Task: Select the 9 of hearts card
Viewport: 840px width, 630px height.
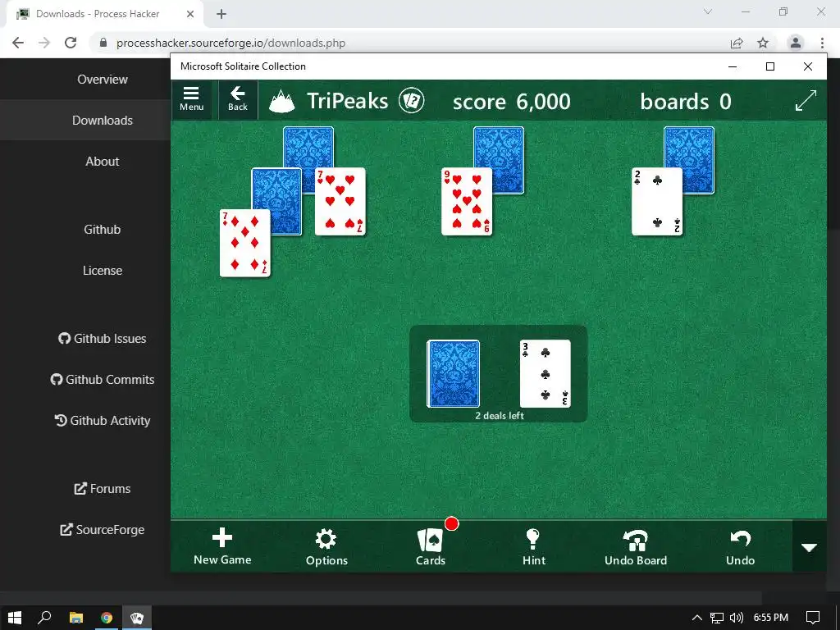Action: [466, 202]
